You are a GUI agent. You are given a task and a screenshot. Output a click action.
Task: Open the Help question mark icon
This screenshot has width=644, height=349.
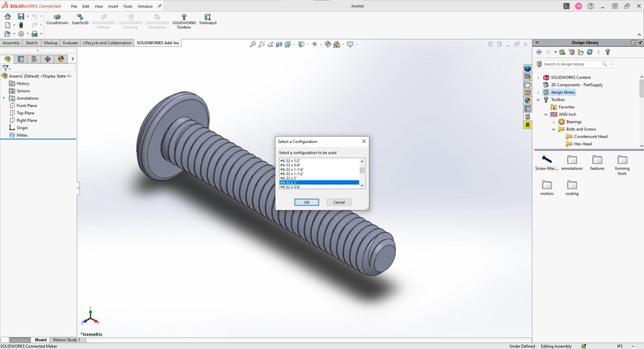tap(590, 6)
